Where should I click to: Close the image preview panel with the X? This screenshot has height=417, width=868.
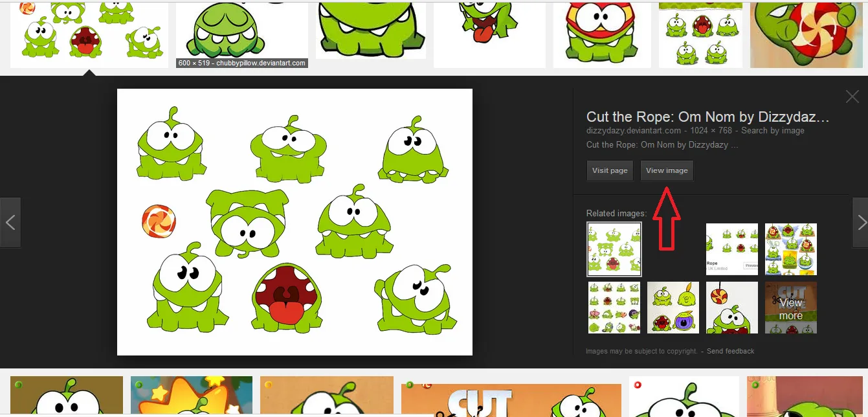[x=852, y=97]
